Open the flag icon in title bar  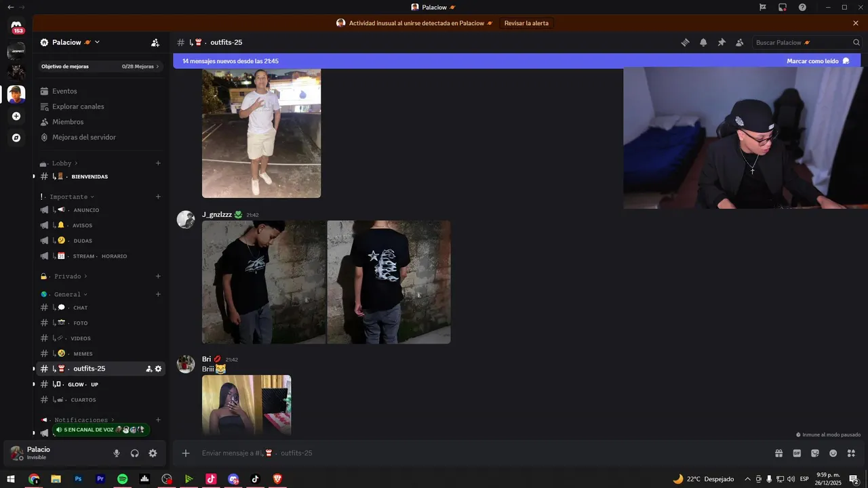(762, 7)
